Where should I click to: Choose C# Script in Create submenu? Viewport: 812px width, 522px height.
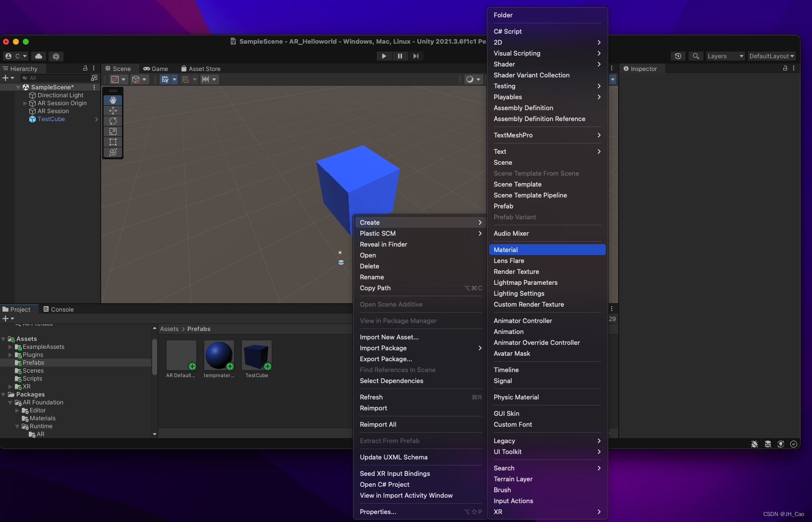tap(547, 31)
